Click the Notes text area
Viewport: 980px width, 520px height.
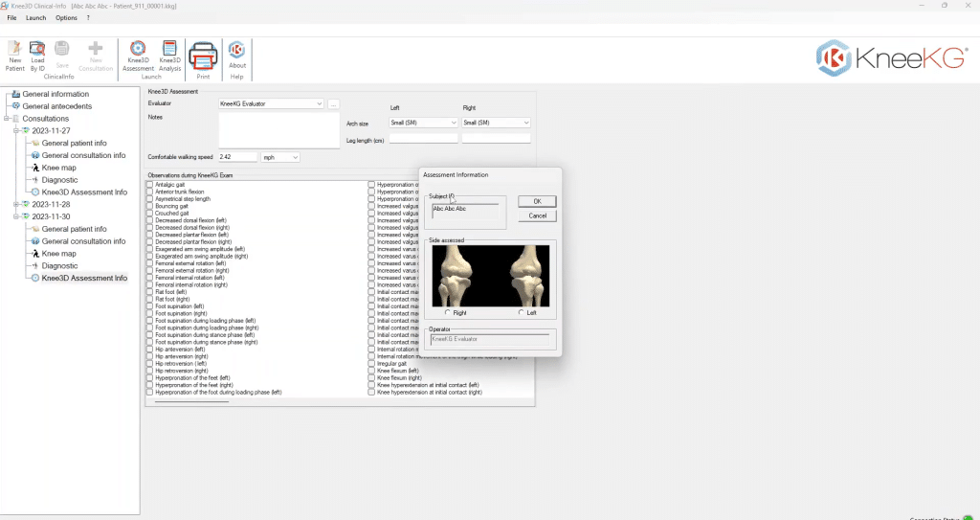point(278,131)
